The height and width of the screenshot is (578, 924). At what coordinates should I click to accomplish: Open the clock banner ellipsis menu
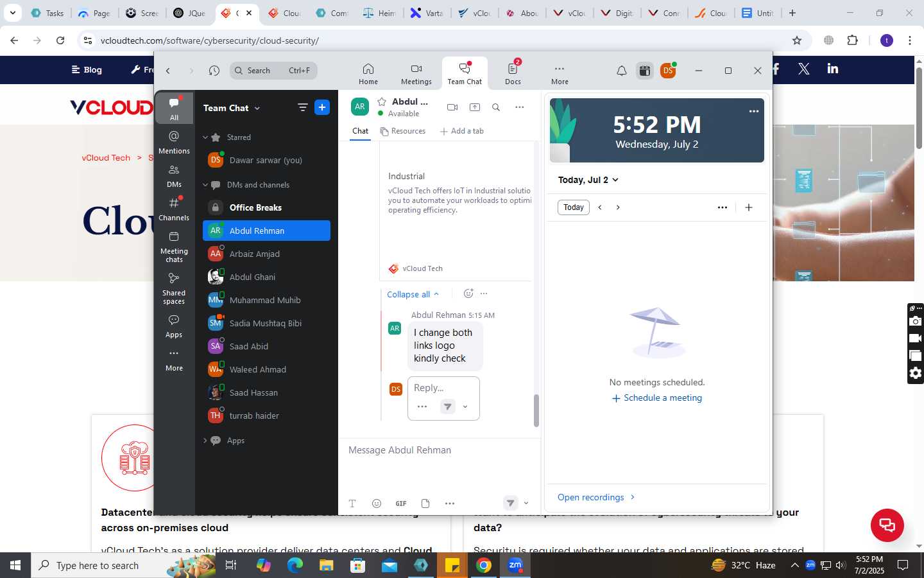(753, 111)
